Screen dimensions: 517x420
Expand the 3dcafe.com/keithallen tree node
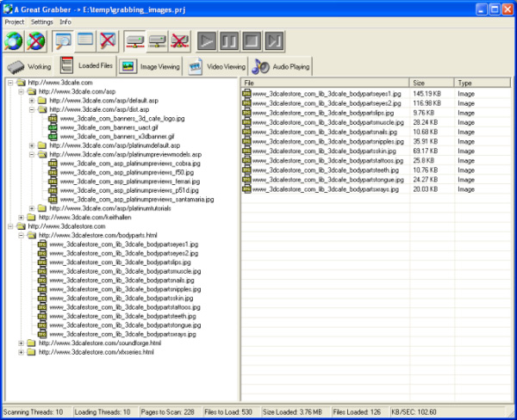coord(21,218)
